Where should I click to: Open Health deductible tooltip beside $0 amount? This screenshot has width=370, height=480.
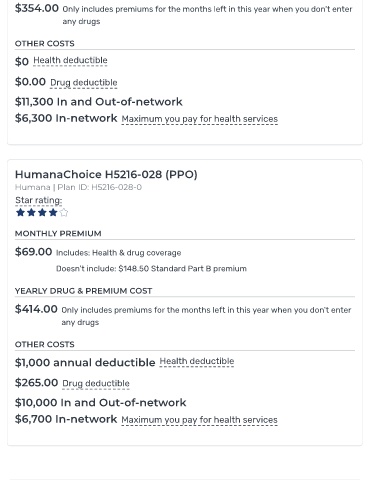tap(70, 60)
